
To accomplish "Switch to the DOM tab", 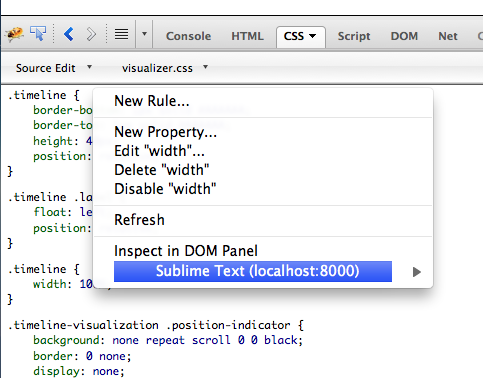I will [404, 36].
